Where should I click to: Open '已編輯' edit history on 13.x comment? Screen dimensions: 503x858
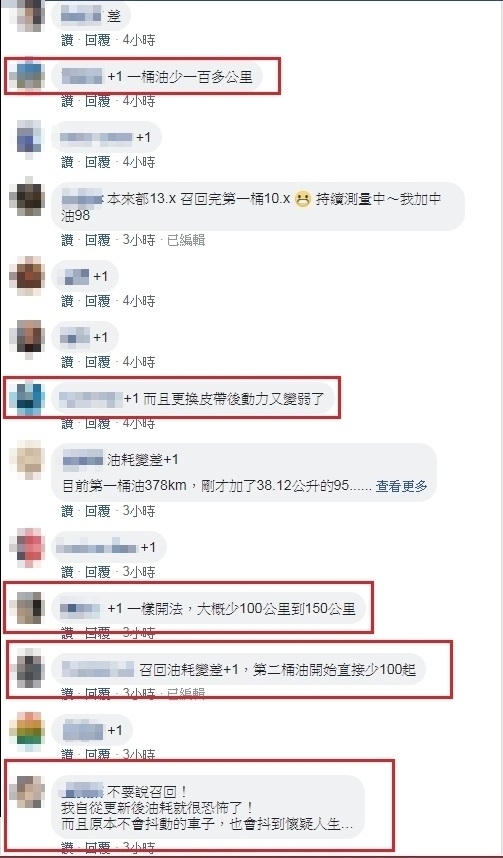click(x=186, y=240)
